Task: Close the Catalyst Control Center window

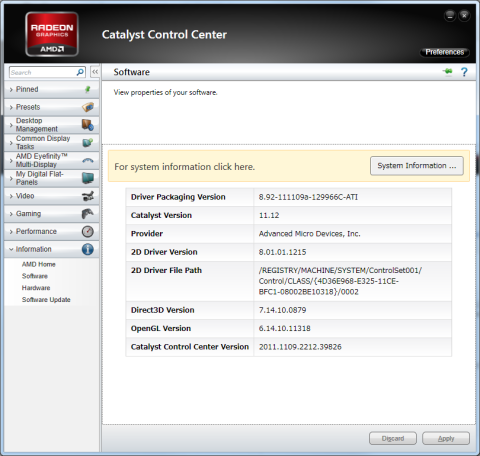Action: point(464,15)
